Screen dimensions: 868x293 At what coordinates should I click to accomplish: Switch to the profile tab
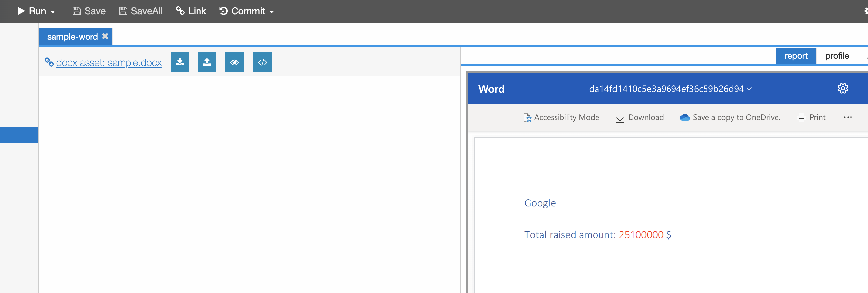point(837,56)
